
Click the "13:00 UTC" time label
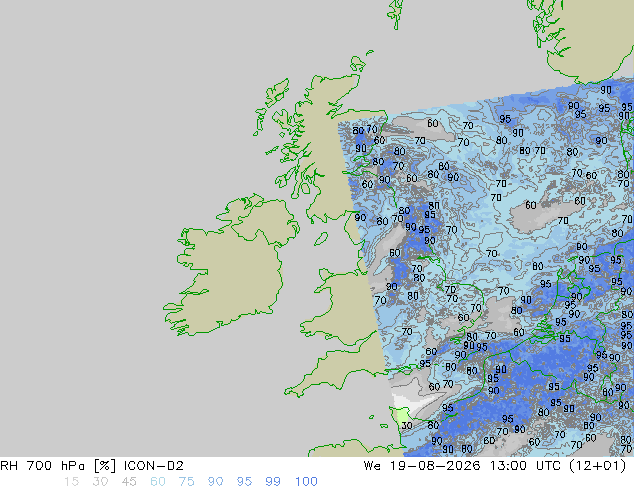525,466
